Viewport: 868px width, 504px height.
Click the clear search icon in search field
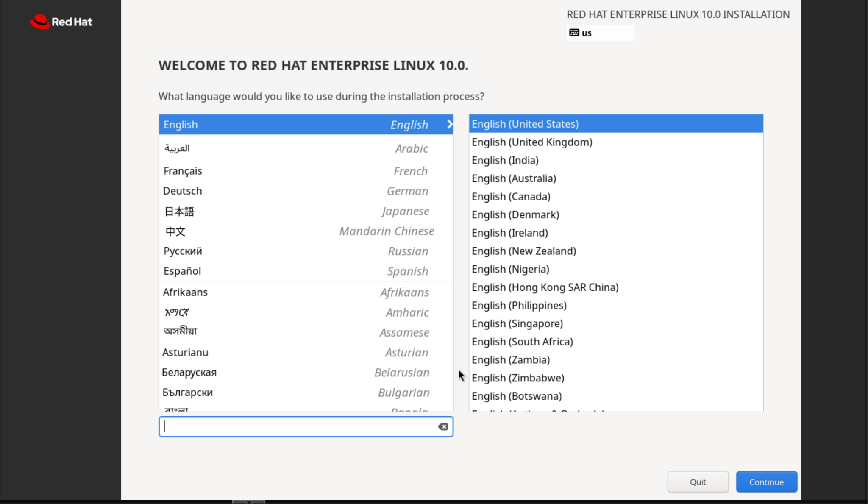tap(443, 426)
